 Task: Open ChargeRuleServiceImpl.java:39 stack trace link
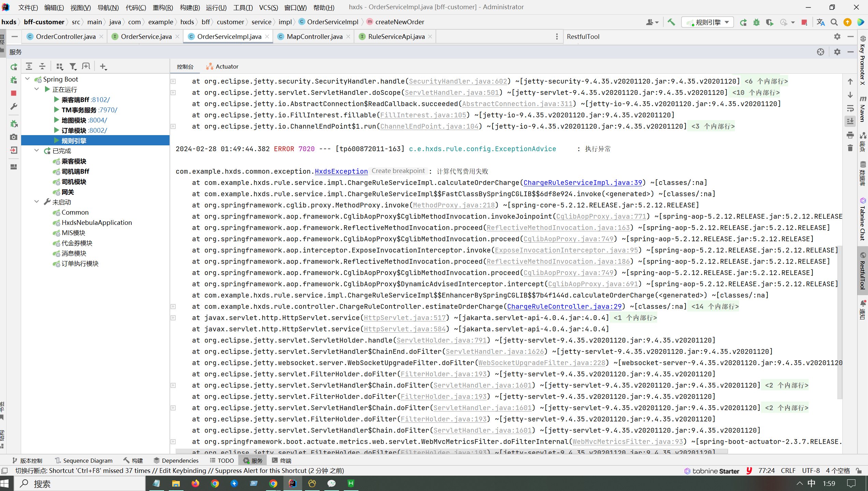(x=583, y=183)
